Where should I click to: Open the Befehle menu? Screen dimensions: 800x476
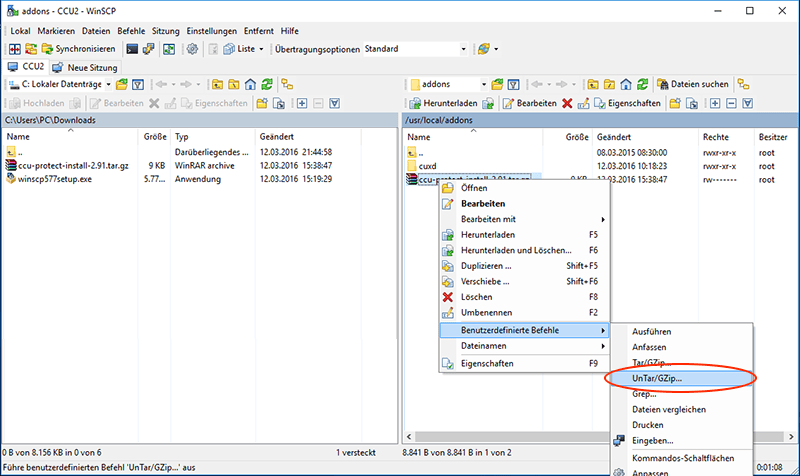131,31
